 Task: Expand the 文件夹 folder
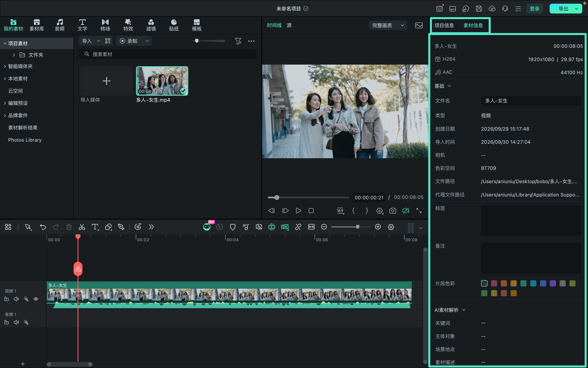tap(14, 55)
